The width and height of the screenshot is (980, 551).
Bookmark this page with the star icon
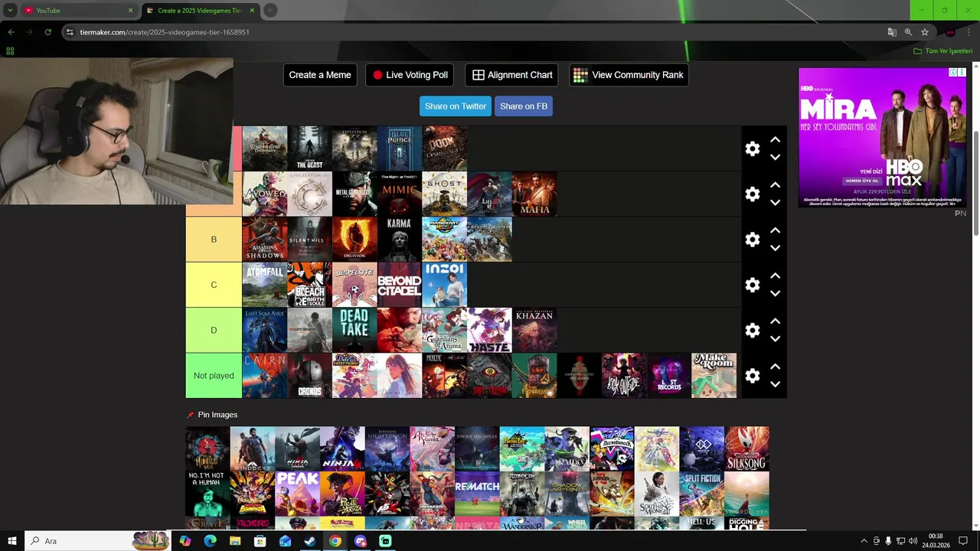coord(925,32)
